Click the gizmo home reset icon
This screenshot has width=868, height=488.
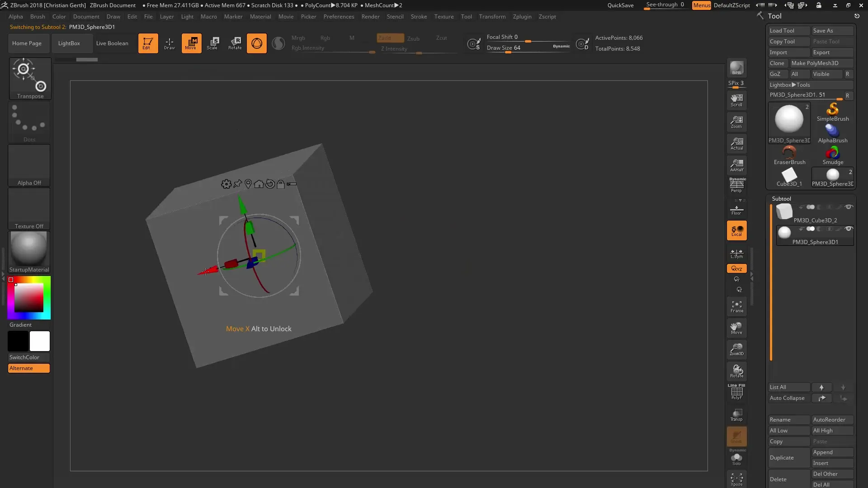click(x=259, y=184)
